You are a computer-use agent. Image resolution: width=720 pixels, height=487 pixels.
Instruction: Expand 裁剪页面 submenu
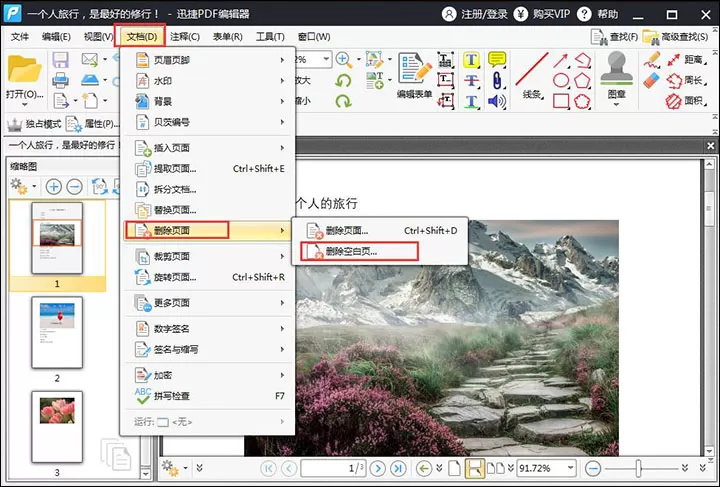point(209,256)
